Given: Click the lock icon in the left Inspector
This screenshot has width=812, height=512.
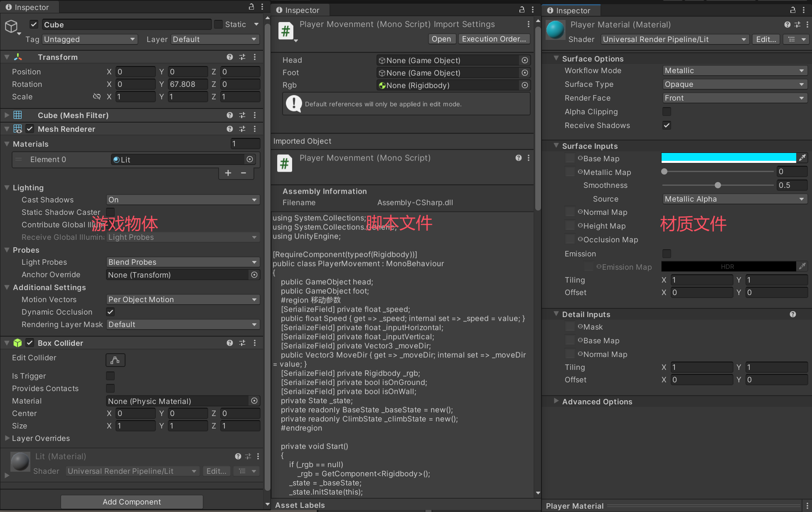Looking at the screenshot, I should coord(251,7).
